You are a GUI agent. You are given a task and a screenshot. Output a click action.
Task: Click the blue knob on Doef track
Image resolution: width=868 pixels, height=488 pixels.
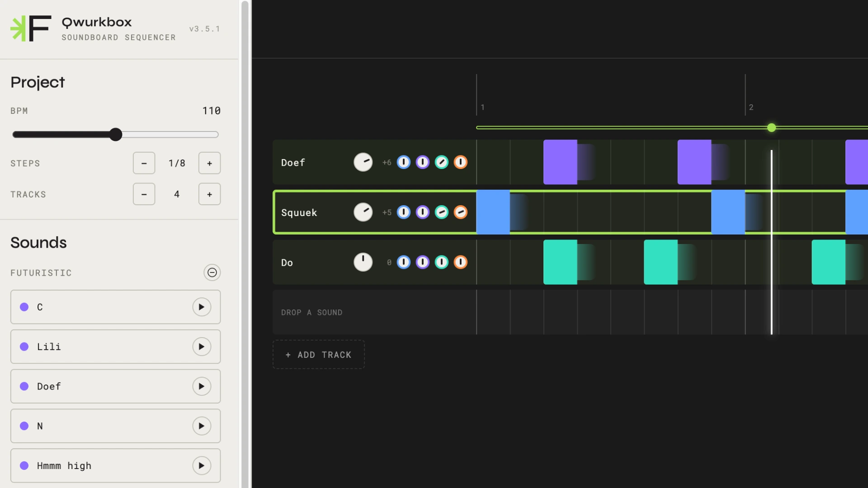(x=404, y=162)
